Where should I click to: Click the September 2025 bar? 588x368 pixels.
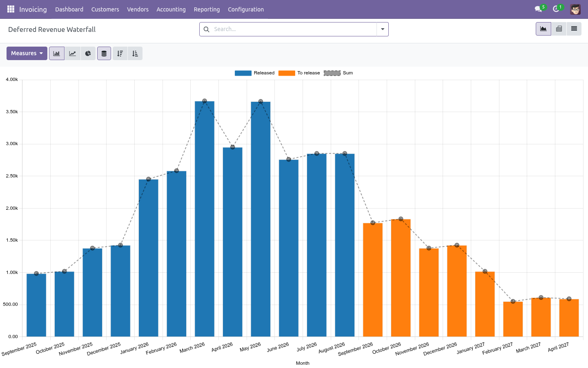pyautogui.click(x=36, y=305)
